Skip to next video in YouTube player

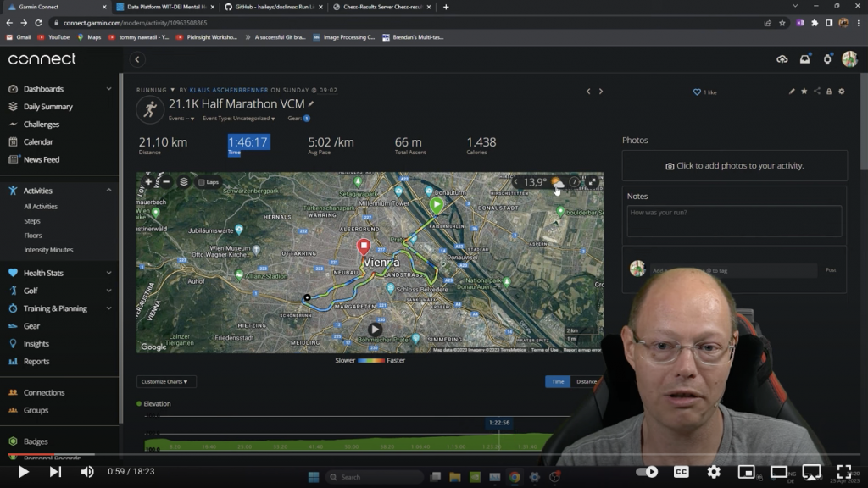[x=55, y=471]
